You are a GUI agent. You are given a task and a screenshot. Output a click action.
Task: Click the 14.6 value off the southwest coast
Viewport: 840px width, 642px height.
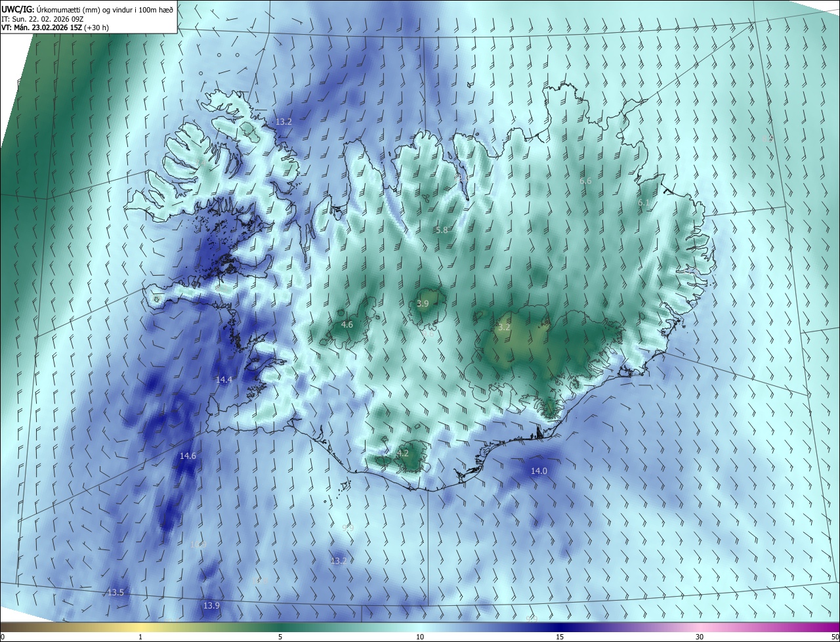tap(188, 456)
